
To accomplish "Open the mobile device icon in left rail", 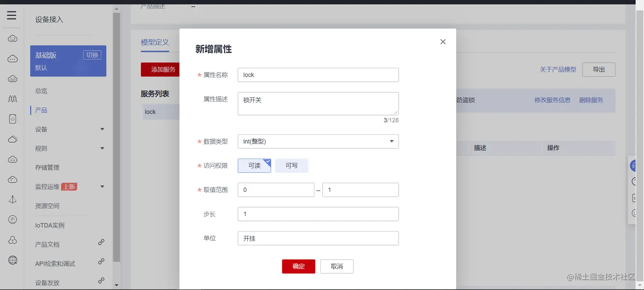I will (x=13, y=119).
